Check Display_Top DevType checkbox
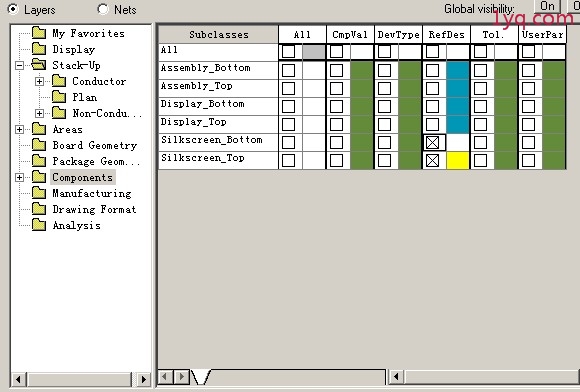This screenshot has height=392, width=580. coord(384,124)
